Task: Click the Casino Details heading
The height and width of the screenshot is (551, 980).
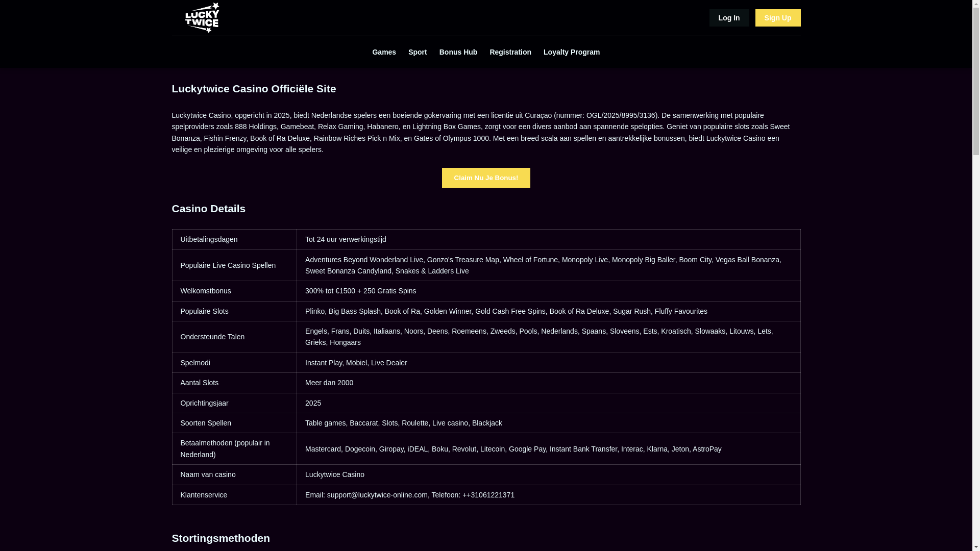Action: click(208, 209)
